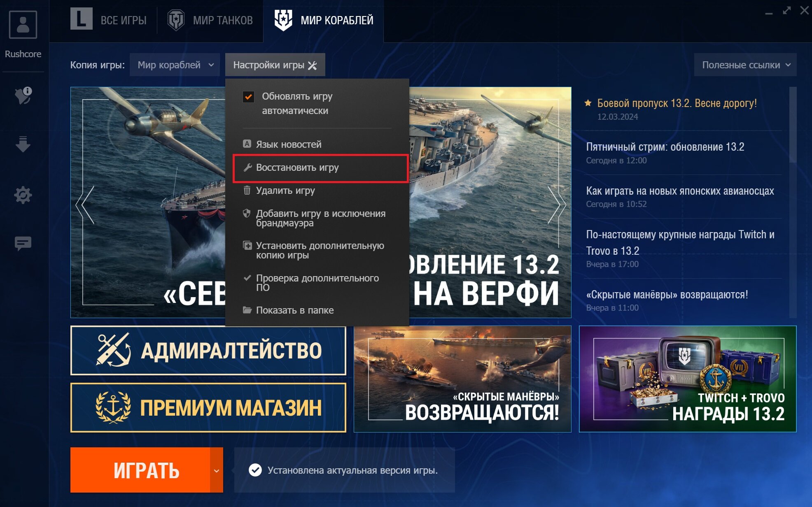Image resolution: width=812 pixels, height=507 pixels.
Task: Click Установлена актуальная версия игры status text
Action: pyautogui.click(x=352, y=470)
